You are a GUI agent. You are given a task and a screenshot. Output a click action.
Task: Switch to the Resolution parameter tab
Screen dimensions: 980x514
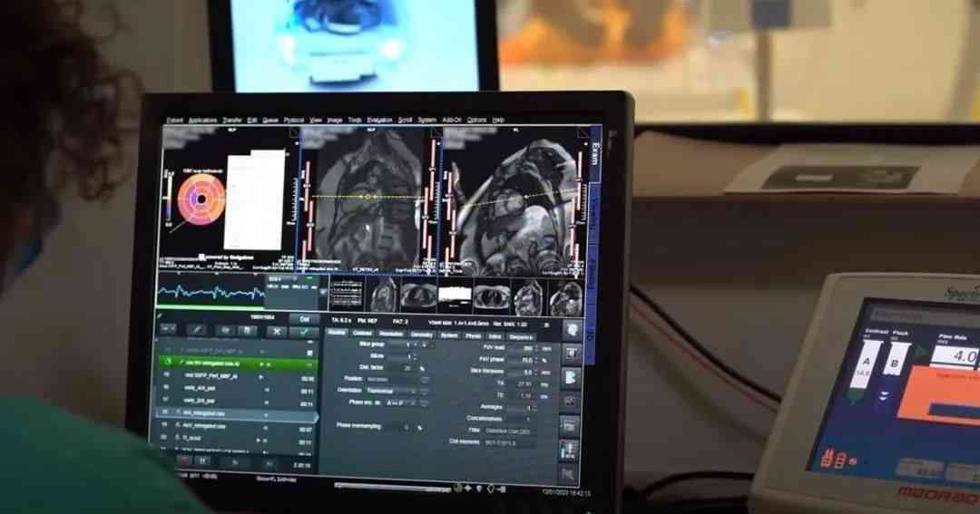coord(391,335)
